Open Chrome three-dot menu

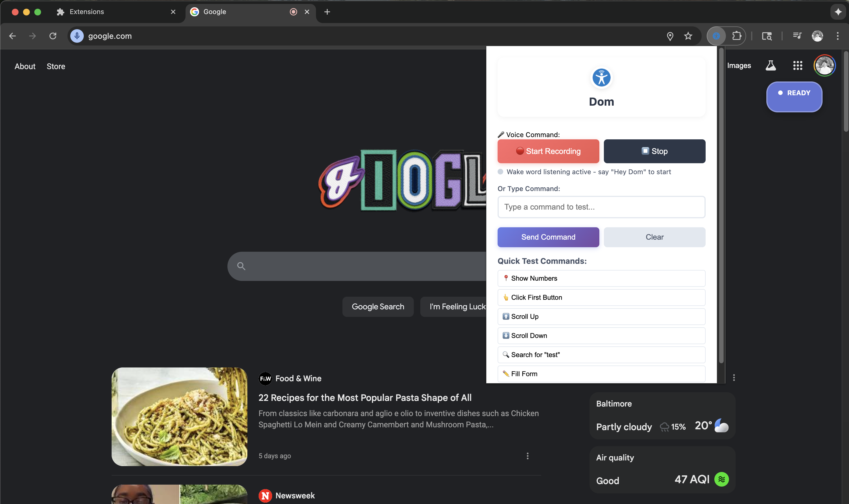point(837,36)
